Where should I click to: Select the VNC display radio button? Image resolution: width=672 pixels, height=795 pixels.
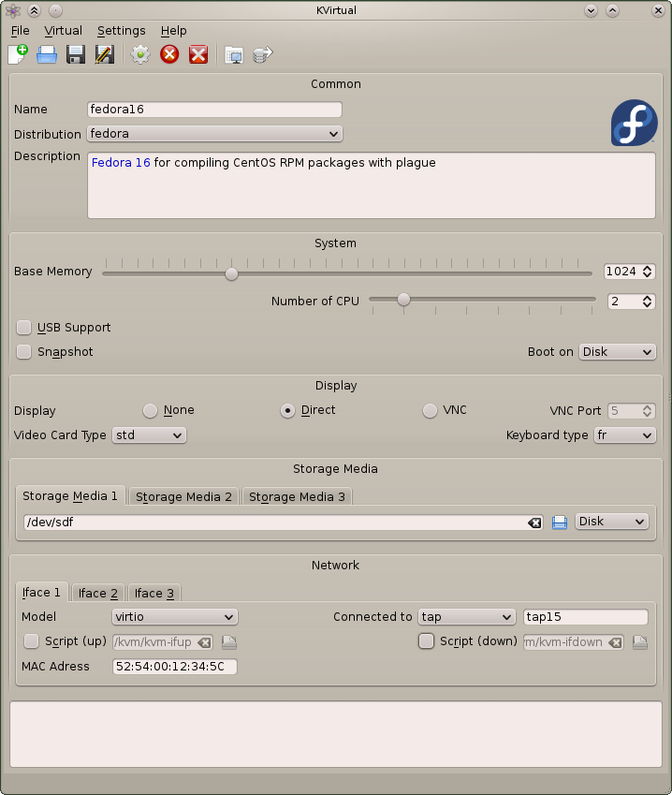tap(430, 411)
